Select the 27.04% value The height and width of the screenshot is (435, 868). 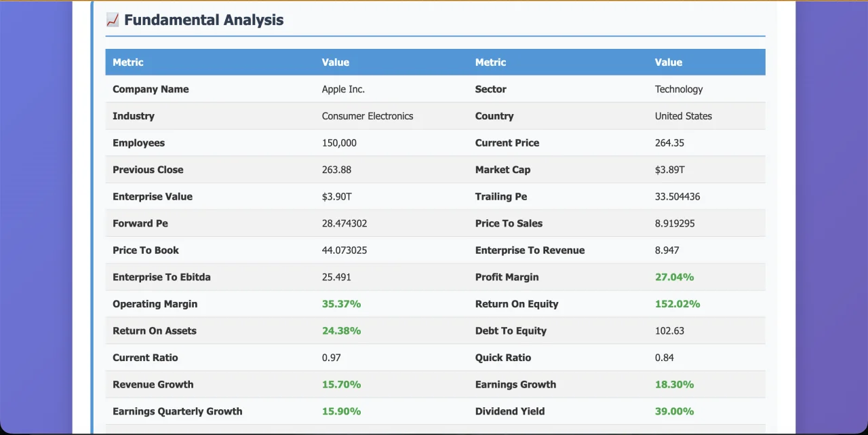[x=674, y=277]
